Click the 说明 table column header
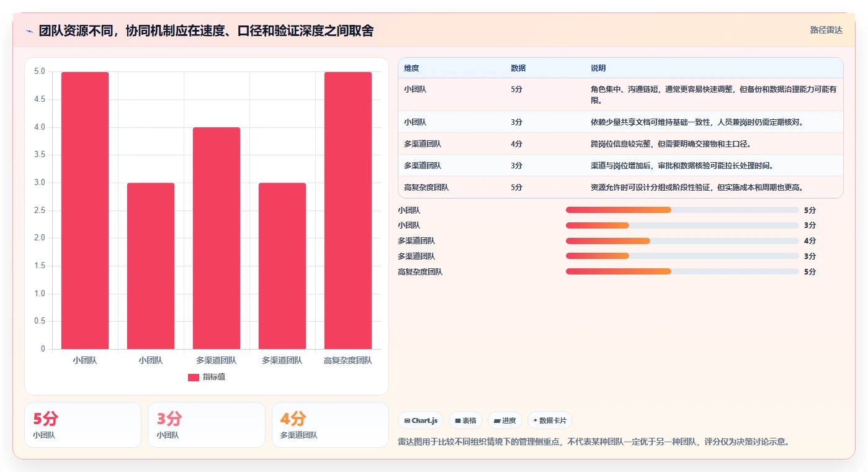 (598, 68)
